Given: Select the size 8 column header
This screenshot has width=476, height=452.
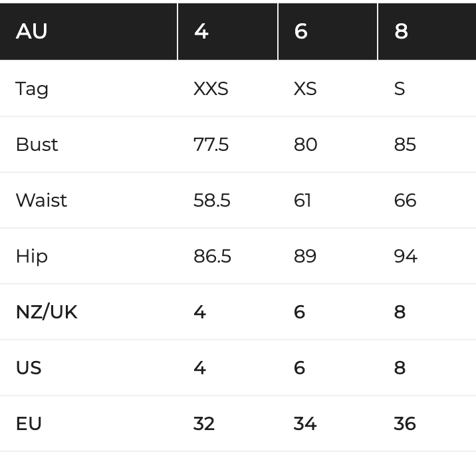Looking at the screenshot, I should coord(427,31).
